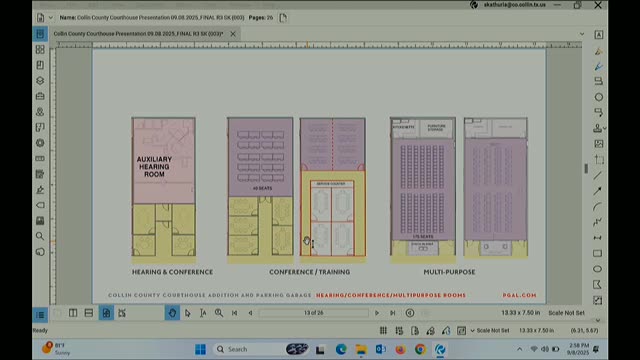The width and height of the screenshot is (640, 360).
Task: Open the Stamp tool dropdown arrow
Action: [604, 128]
